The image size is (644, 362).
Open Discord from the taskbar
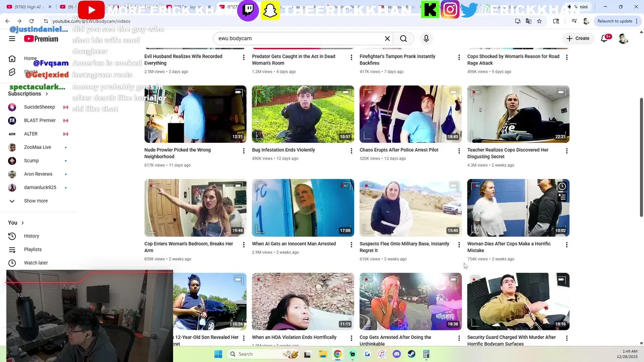pyautogui.click(x=396, y=354)
